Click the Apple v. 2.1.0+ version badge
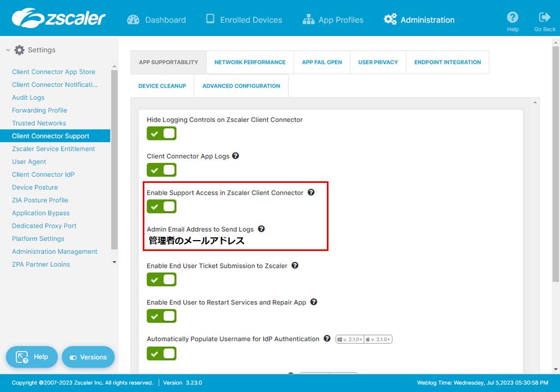 tap(378, 339)
